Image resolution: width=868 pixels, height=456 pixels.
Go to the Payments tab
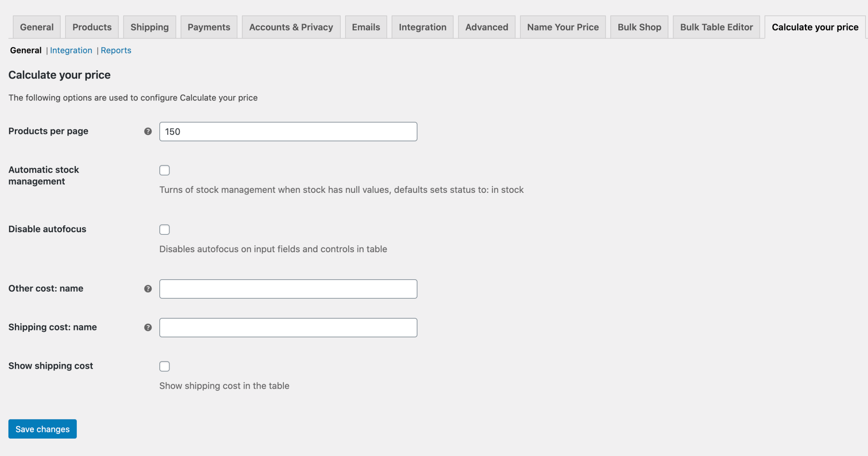[x=209, y=27]
